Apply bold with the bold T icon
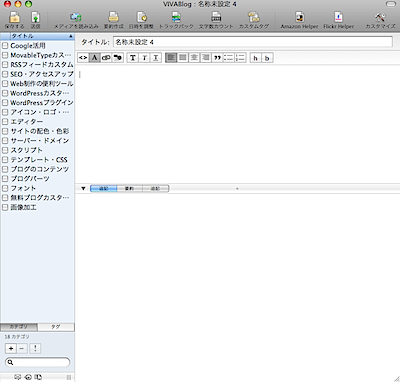 point(133,58)
